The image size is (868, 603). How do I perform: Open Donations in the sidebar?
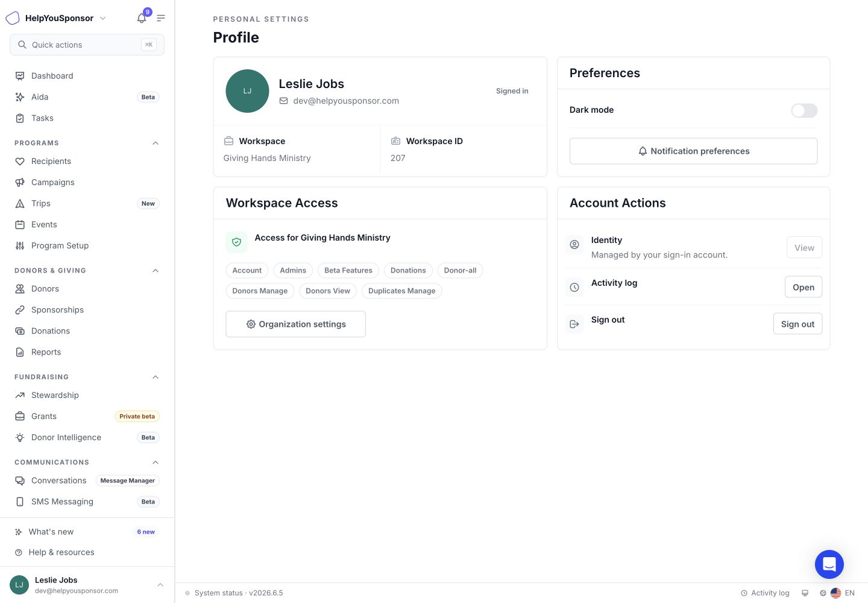coord(87,331)
